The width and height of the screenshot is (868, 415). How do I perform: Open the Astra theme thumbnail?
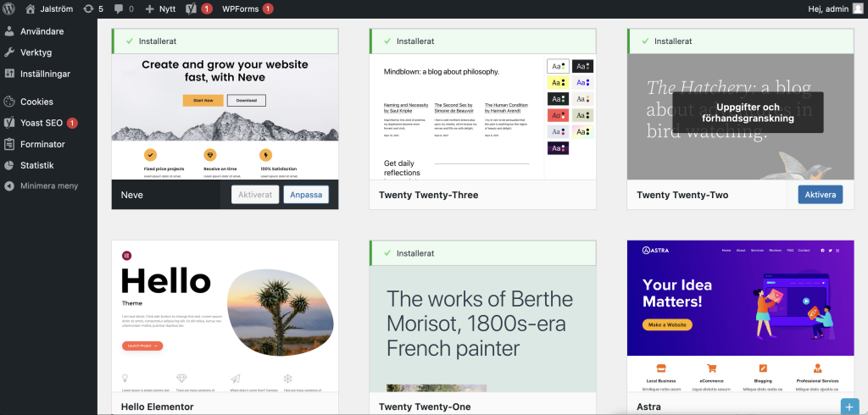[x=741, y=317]
